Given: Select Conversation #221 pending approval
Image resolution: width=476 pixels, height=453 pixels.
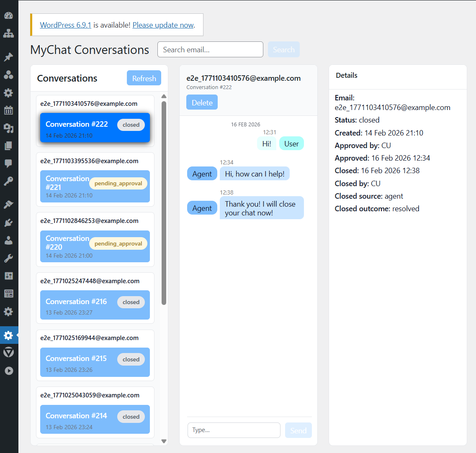Looking at the screenshot, I should (95, 187).
